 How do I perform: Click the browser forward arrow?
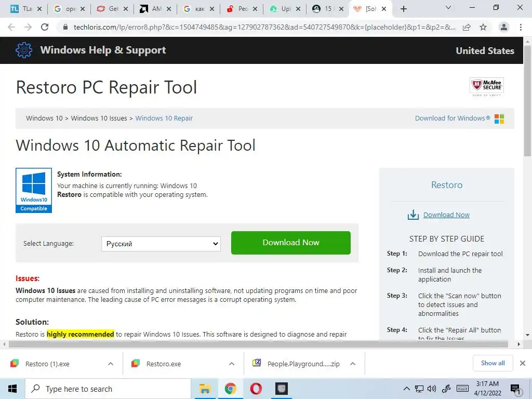coord(28,27)
